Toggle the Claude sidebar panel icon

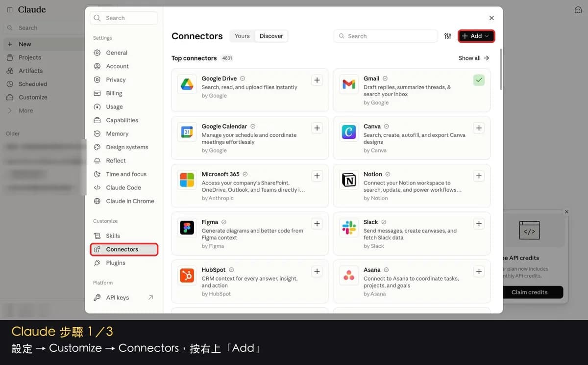[x=10, y=10]
